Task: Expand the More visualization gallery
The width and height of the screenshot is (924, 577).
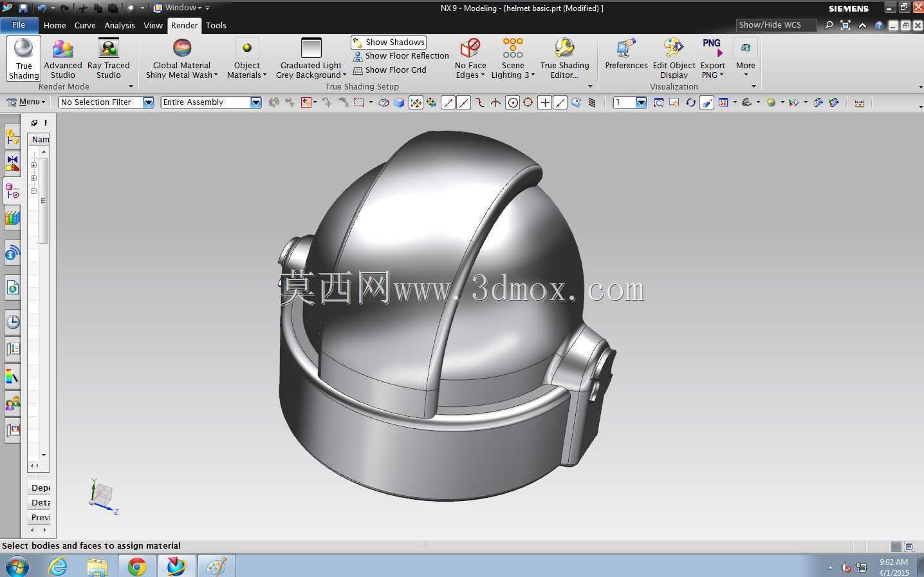Action: [746, 59]
